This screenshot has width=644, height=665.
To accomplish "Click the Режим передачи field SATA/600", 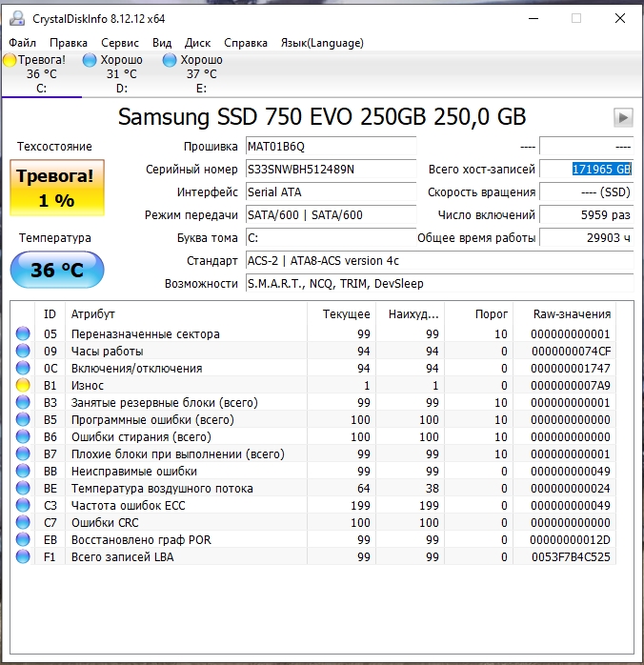I will 332,215.
